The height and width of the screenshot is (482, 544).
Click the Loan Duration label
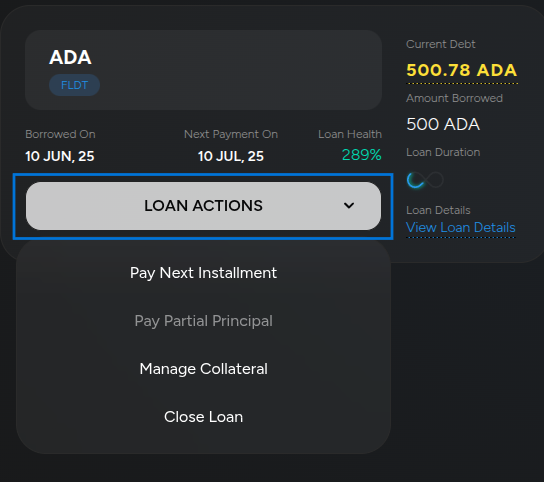(x=443, y=152)
